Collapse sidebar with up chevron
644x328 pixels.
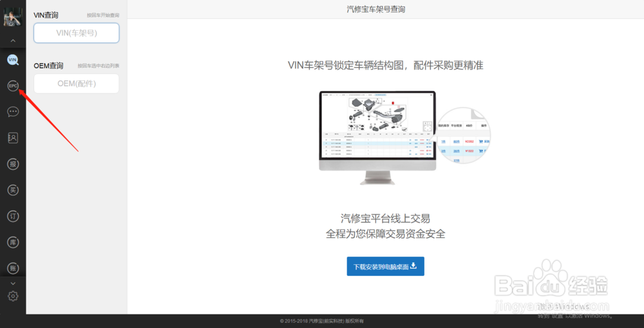(13, 41)
